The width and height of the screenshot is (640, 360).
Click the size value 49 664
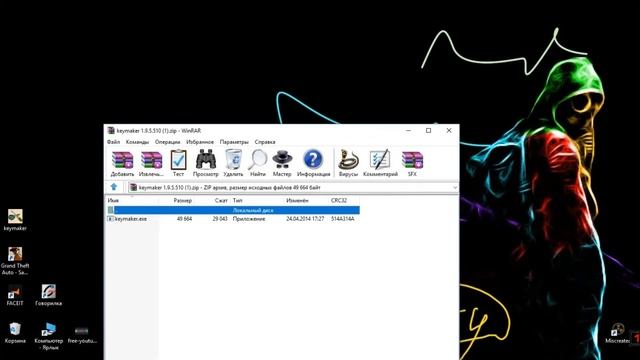[x=184, y=219]
